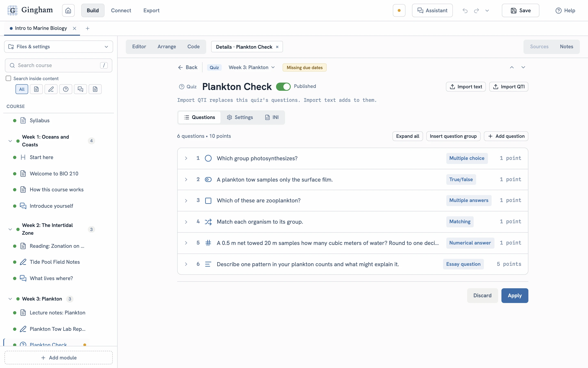Image resolution: width=588 pixels, height=368 pixels.
Task: Go to Connect in top navigation
Action: click(121, 10)
